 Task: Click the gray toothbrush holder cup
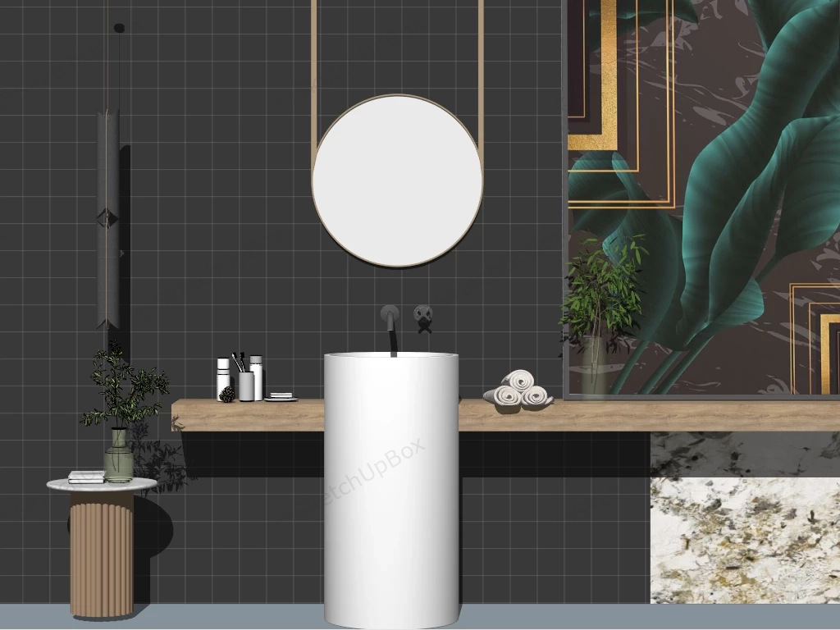(246, 386)
